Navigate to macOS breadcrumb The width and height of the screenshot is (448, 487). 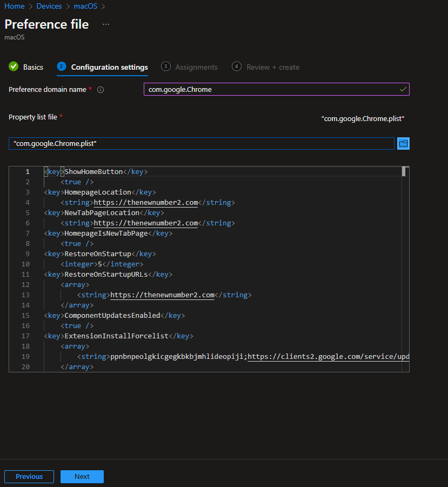85,6
